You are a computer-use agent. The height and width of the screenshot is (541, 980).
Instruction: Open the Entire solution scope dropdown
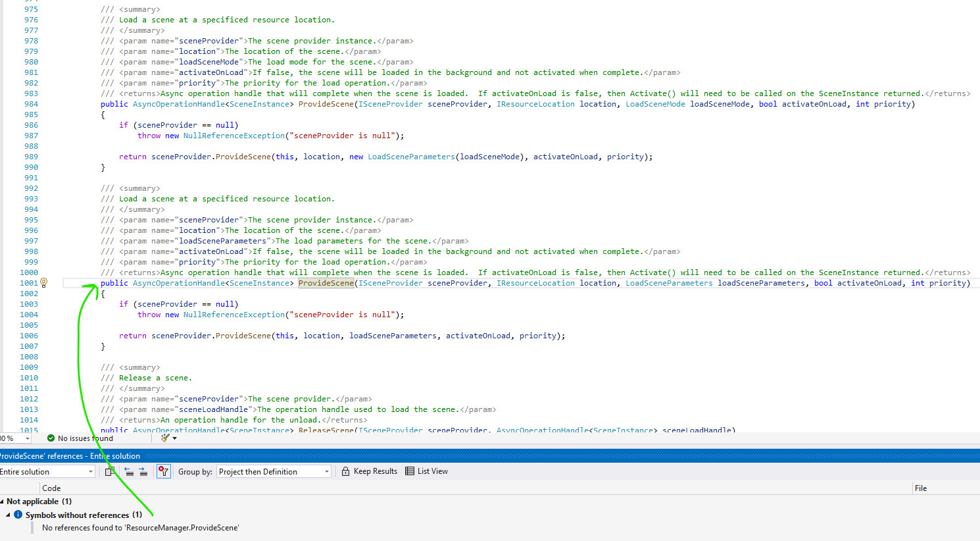pos(89,471)
